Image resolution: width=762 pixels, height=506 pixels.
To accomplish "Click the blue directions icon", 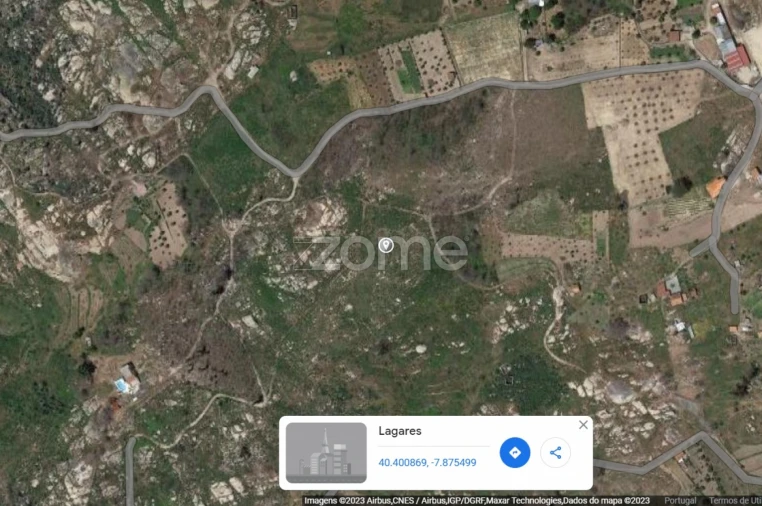I will 515,453.
